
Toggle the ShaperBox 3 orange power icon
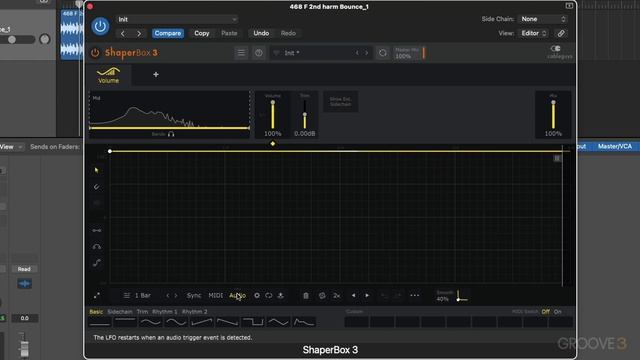95,53
